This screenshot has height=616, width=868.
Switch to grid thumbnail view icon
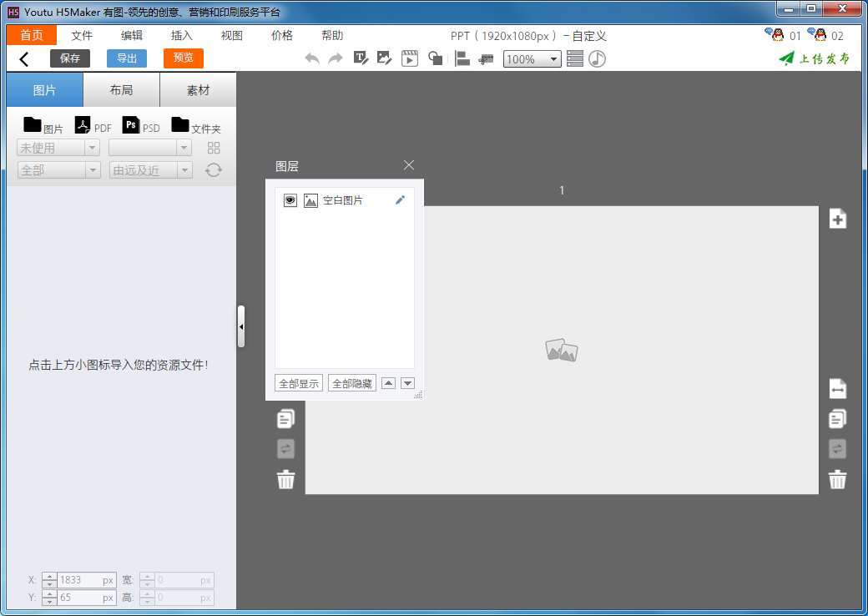[x=214, y=148]
